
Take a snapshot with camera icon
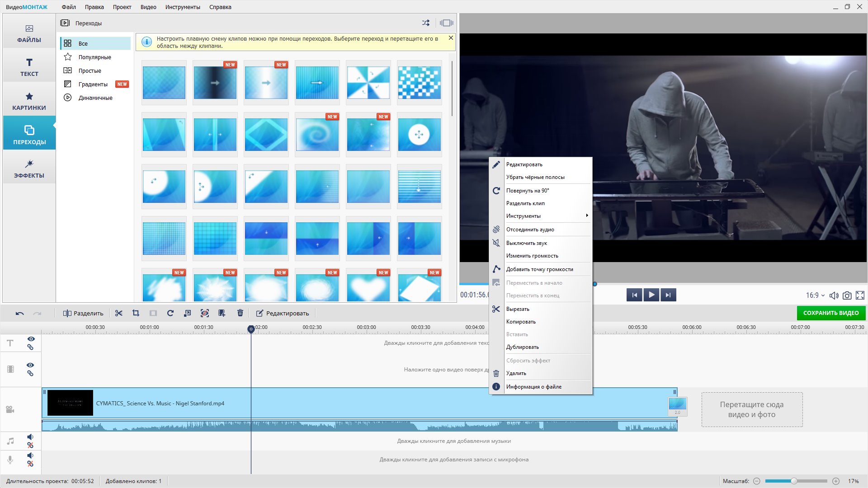(x=847, y=296)
